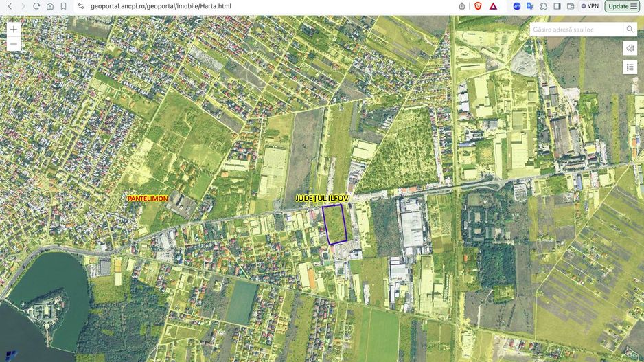Open the extensions puzzle icon
The image size is (644, 362).
(544, 6)
